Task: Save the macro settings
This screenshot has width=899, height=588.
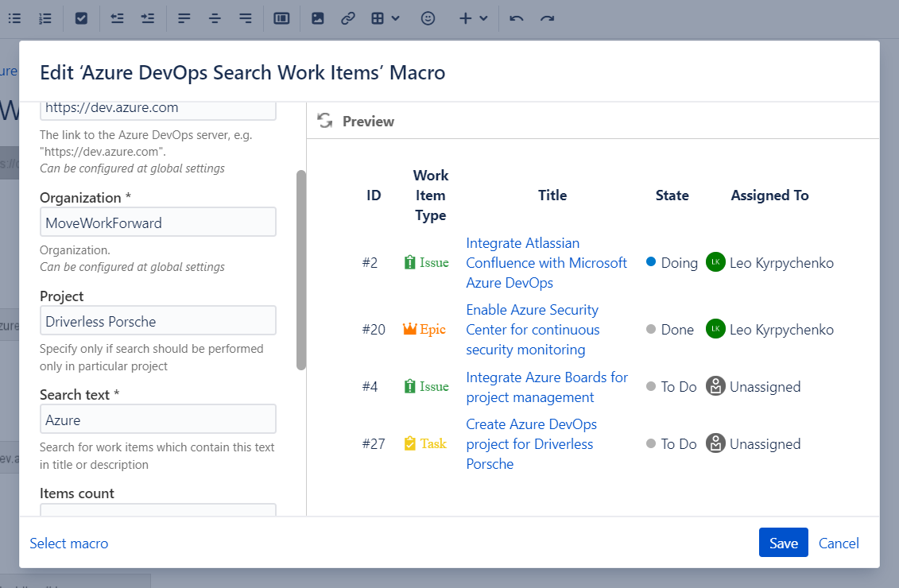Action: pyautogui.click(x=783, y=543)
